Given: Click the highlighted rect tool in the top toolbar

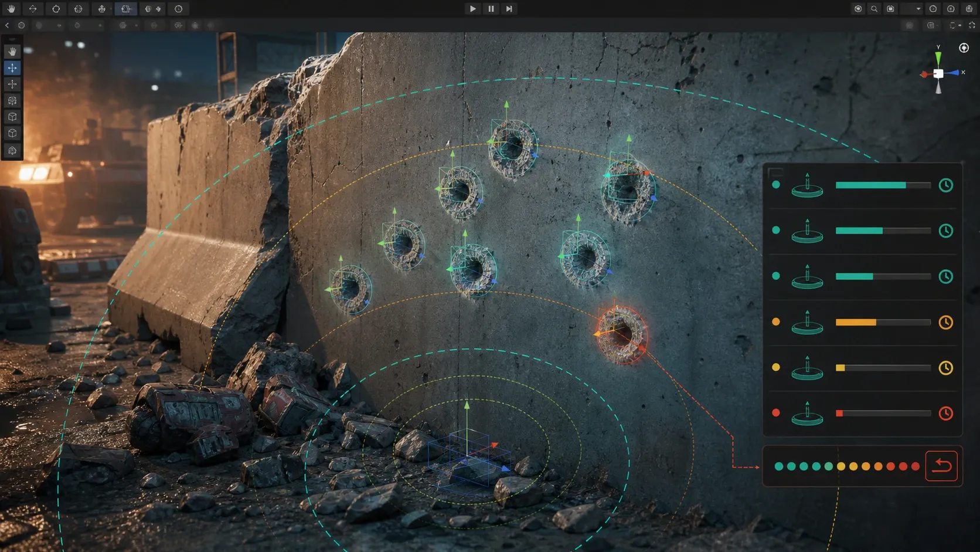Looking at the screenshot, I should click(125, 9).
